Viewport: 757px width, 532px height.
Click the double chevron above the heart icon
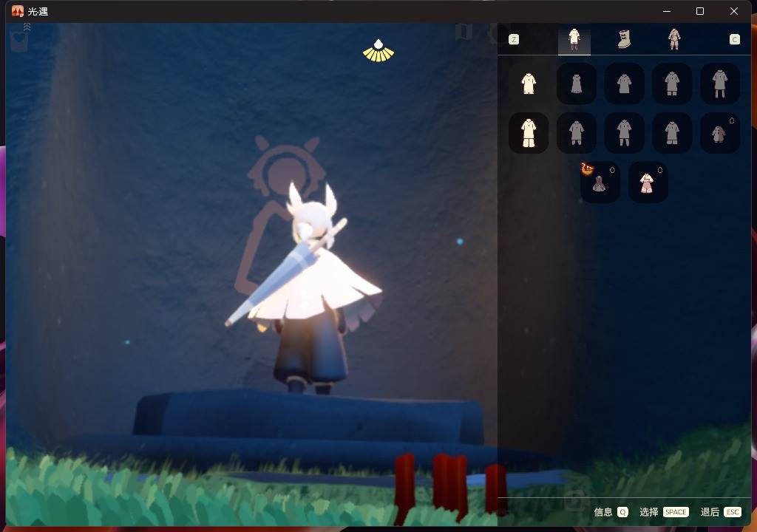tap(27, 27)
